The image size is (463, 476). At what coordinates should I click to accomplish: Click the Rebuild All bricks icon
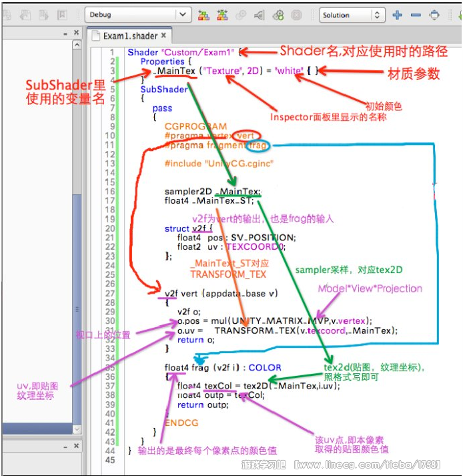coord(222,15)
